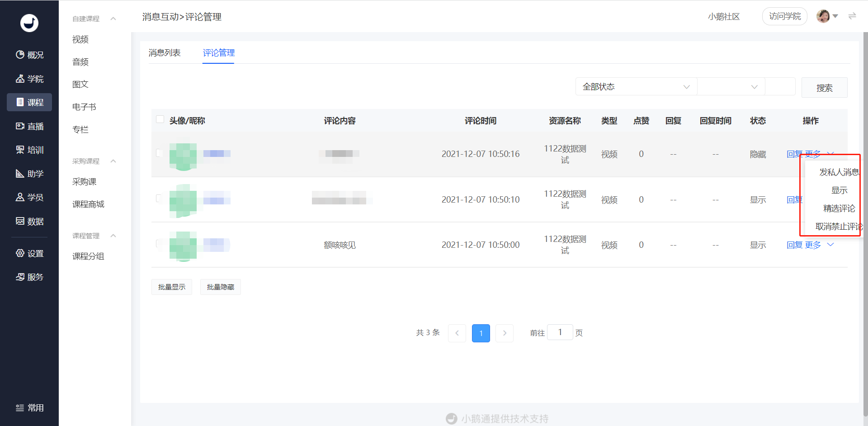The image size is (868, 426).
Task: Toggle the select-all checkbox in table header
Action: [x=160, y=119]
